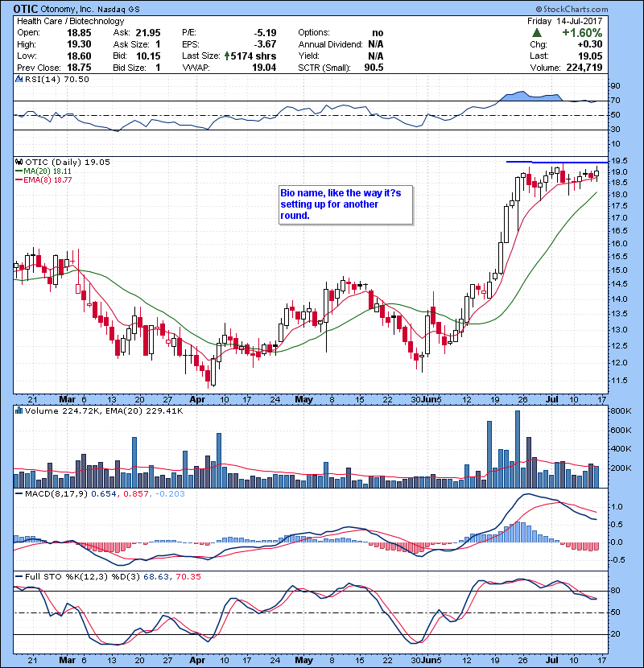Screen dimensions: 644x668
Task: Click the Options value 'no'
Action: pyautogui.click(x=378, y=33)
